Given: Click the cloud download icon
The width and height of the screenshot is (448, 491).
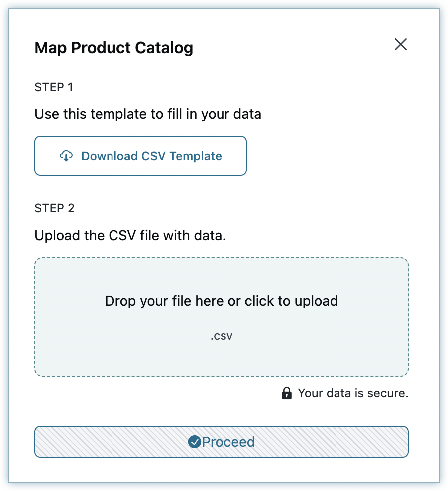Looking at the screenshot, I should [x=66, y=156].
